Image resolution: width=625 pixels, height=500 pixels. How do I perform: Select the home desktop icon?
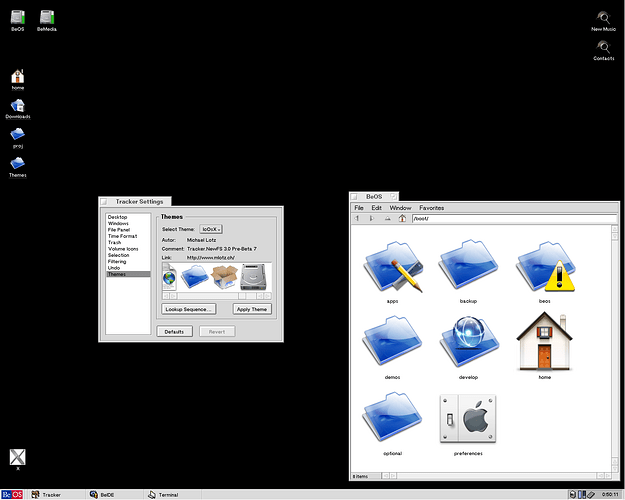18,77
